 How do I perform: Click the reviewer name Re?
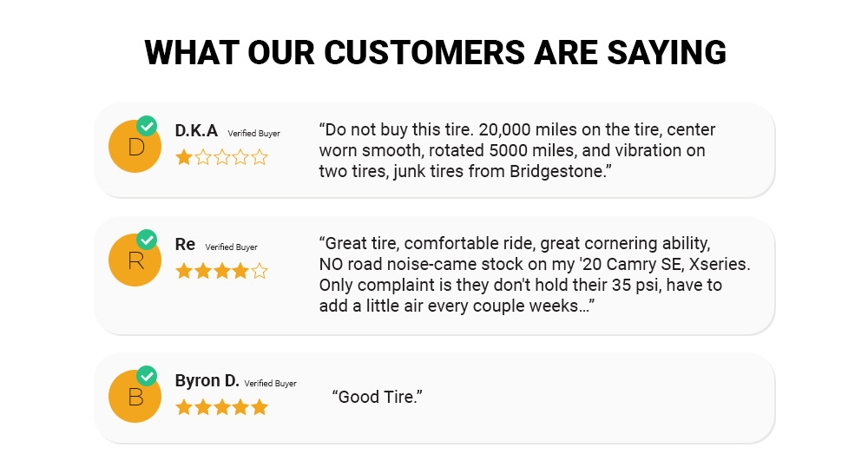185,245
